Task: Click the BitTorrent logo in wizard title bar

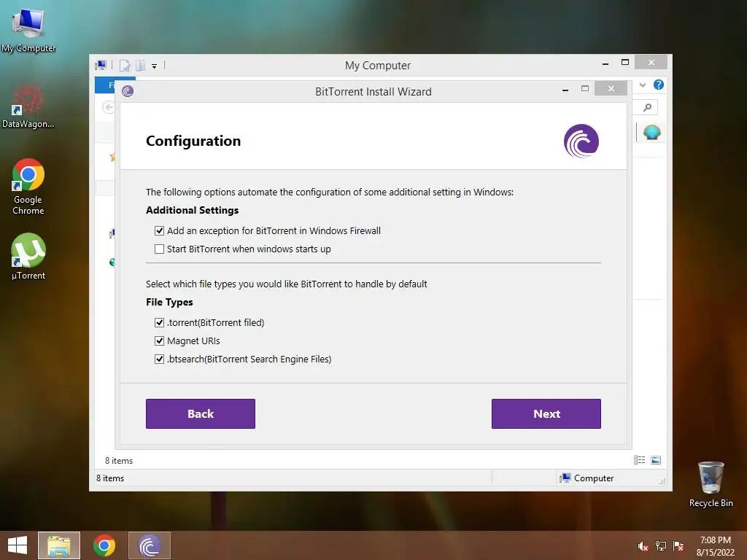Action: [128, 91]
